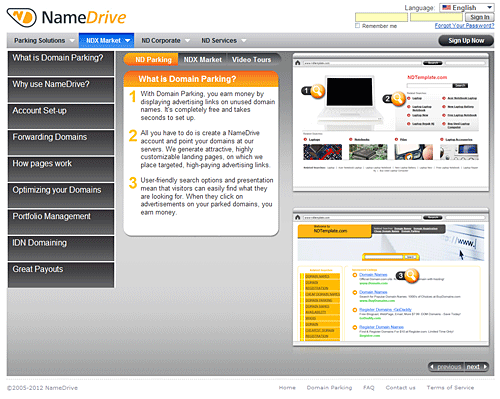
Task: Open Great Payouts sidebar item
Action: tap(61, 274)
